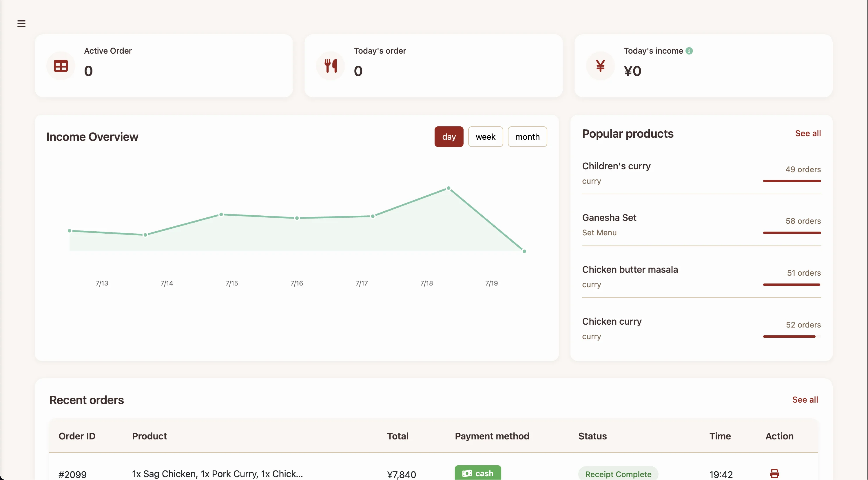Image resolution: width=868 pixels, height=480 pixels.
Task: Click the Today's order utensils icon
Action: [x=331, y=66]
